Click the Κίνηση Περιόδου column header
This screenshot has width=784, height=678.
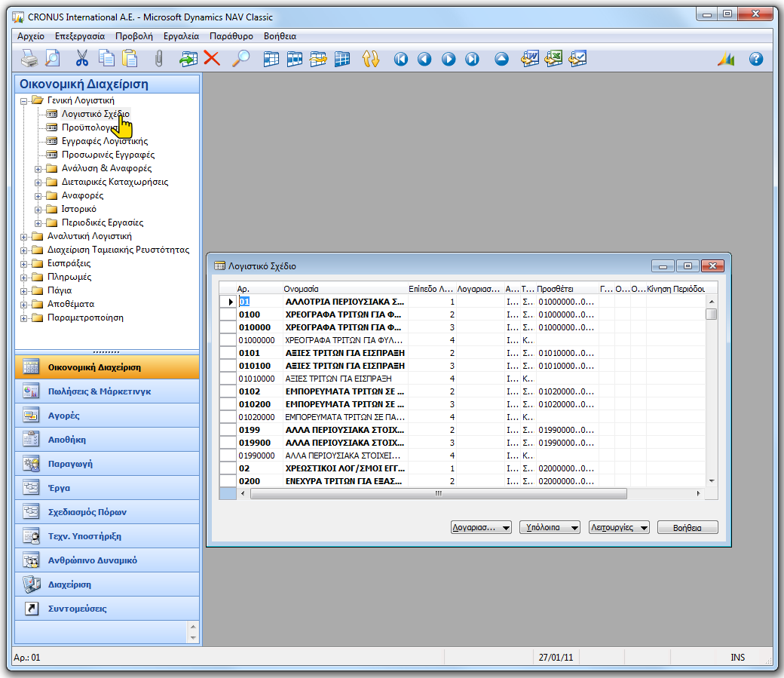point(675,289)
